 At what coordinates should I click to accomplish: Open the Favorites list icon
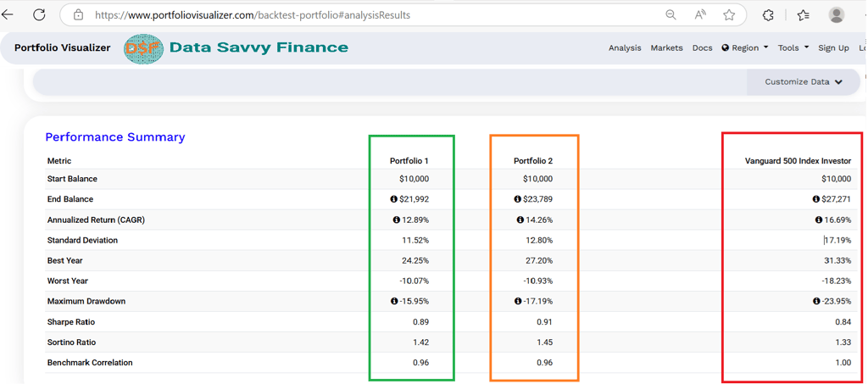coord(804,15)
